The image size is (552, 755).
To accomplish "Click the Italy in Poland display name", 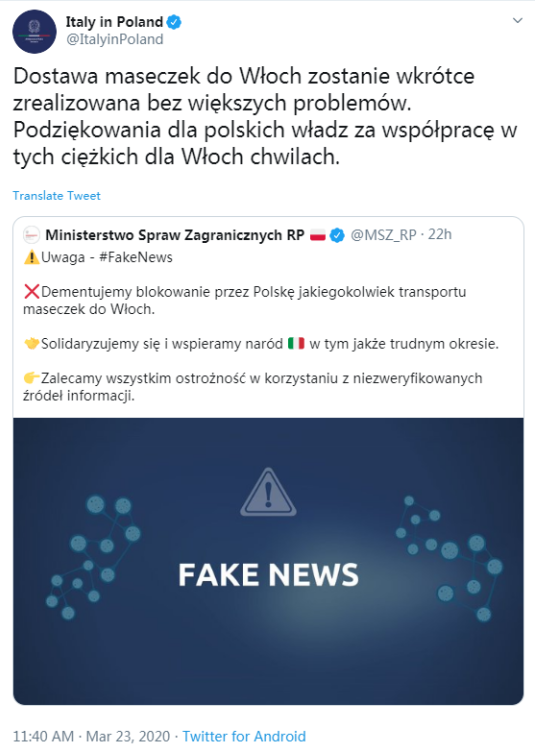I will pos(114,22).
